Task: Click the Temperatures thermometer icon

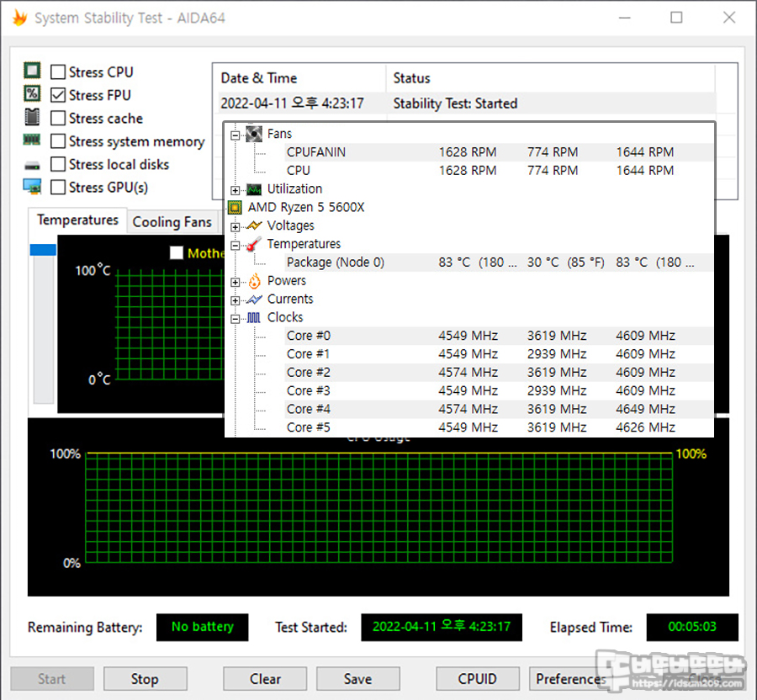Action: pyautogui.click(x=254, y=244)
